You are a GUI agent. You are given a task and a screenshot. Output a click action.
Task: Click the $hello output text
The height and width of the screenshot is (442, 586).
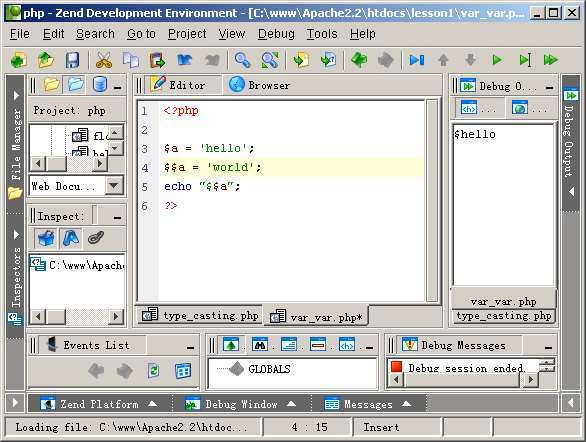point(475,135)
